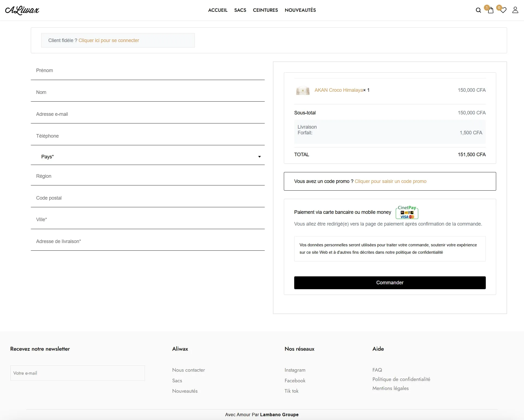Click the search magnifier icon

(x=478, y=10)
